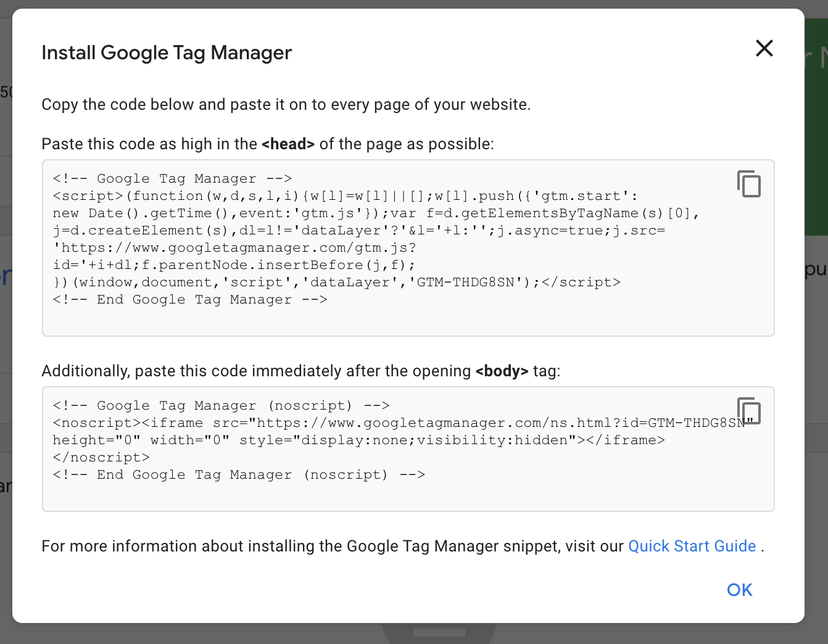Image resolution: width=828 pixels, height=644 pixels.
Task: Click the Install Google Tag Manager title
Action: point(167,52)
